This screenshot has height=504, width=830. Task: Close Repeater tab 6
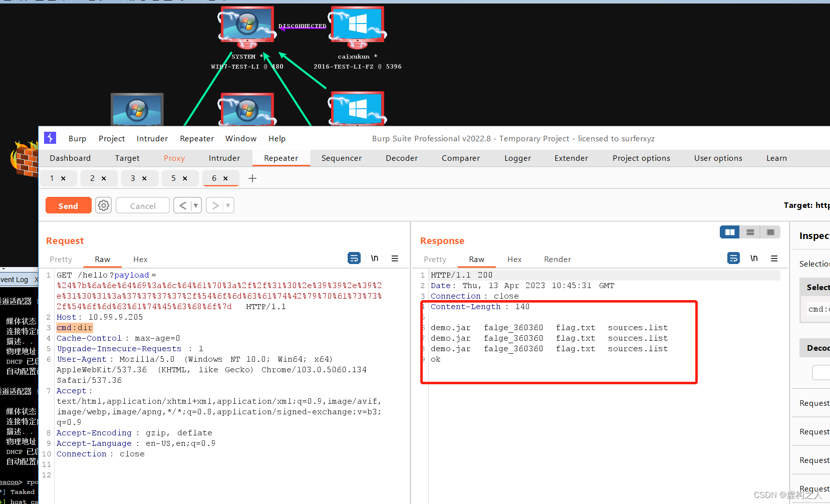coord(225,178)
